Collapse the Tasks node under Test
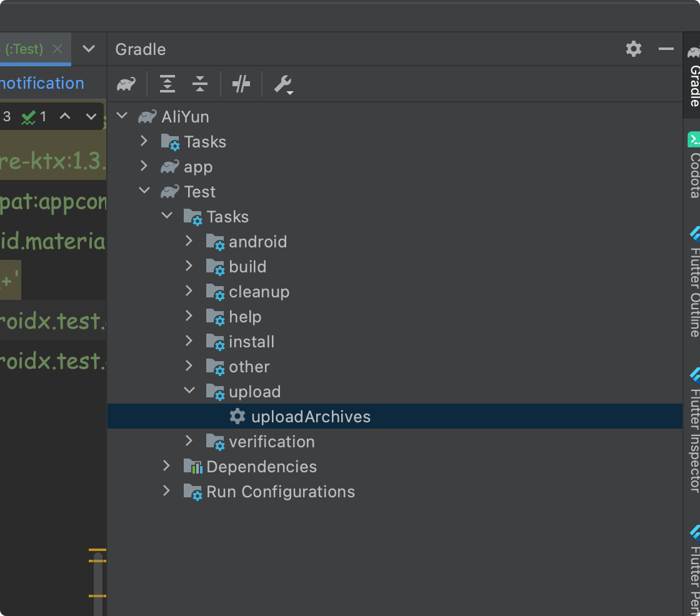This screenshot has height=616, width=700. 166,216
